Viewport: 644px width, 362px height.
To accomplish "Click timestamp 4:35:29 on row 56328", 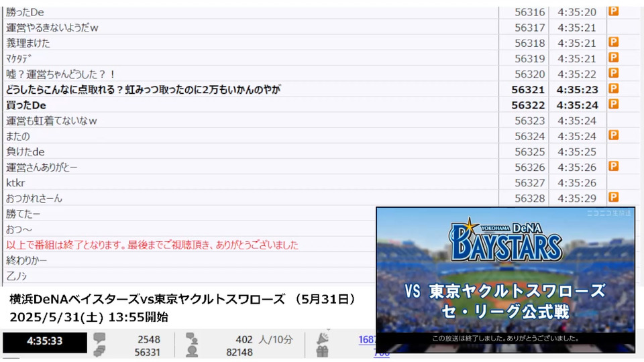I will point(577,198).
